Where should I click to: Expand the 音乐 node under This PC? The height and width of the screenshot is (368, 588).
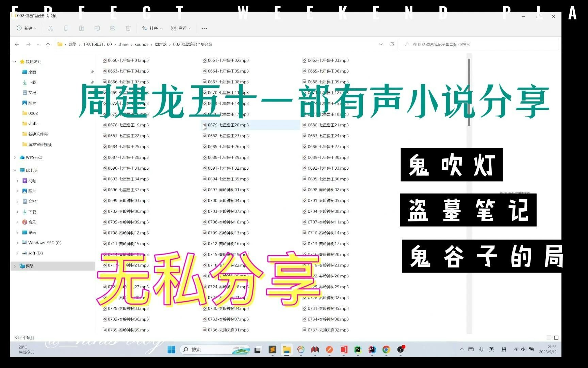17,222
